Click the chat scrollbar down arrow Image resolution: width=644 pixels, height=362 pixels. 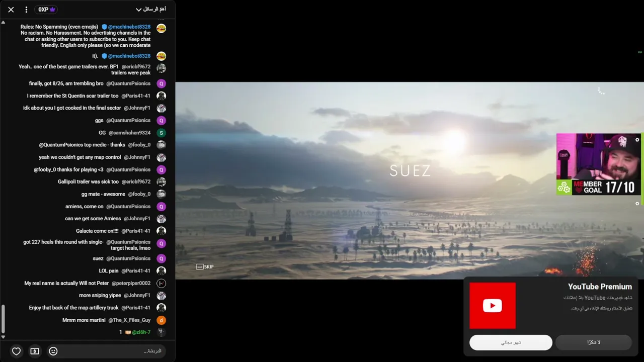[4, 337]
